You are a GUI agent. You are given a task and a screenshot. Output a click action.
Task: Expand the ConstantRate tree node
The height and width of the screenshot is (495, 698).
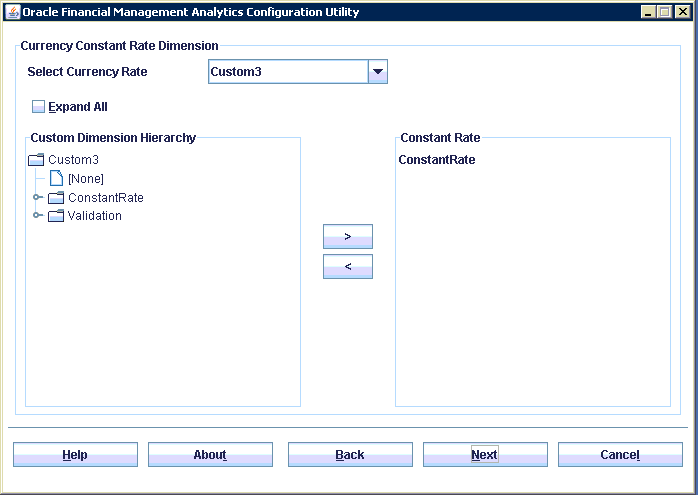click(x=38, y=197)
